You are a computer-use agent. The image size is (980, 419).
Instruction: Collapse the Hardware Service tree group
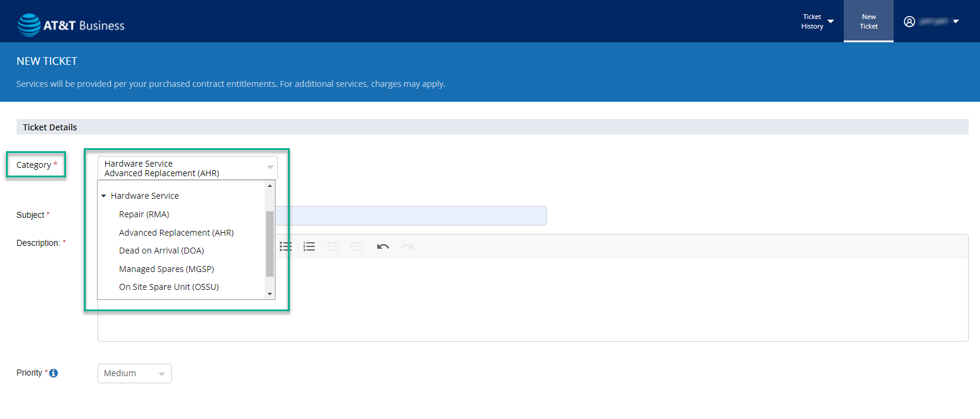[x=104, y=196]
